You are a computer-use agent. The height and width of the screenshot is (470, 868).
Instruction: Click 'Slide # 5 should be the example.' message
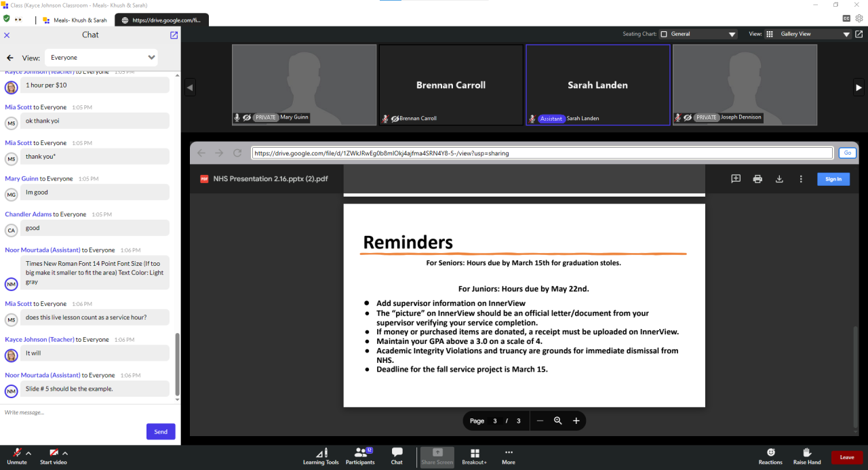click(x=95, y=389)
